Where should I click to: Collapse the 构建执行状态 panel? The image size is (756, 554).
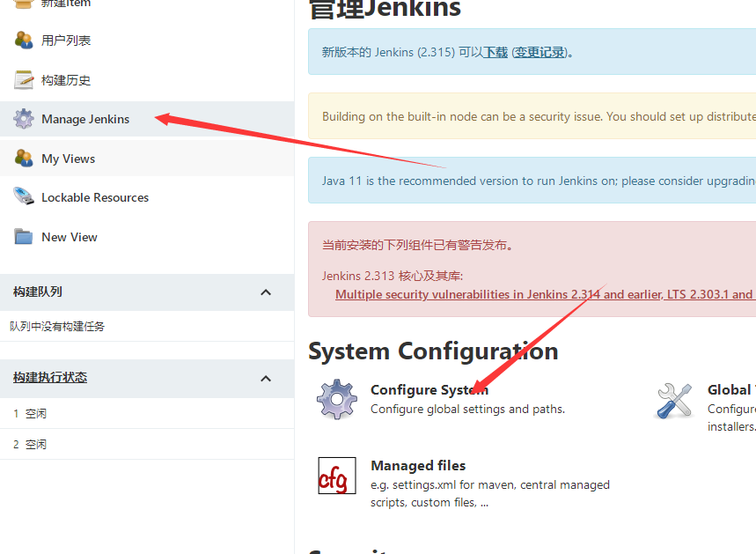coord(266,379)
